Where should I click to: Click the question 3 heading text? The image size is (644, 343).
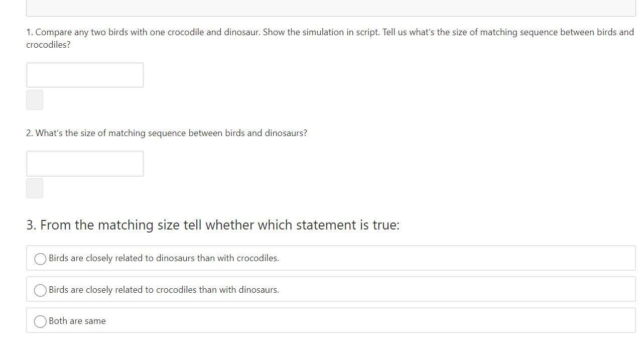(213, 224)
